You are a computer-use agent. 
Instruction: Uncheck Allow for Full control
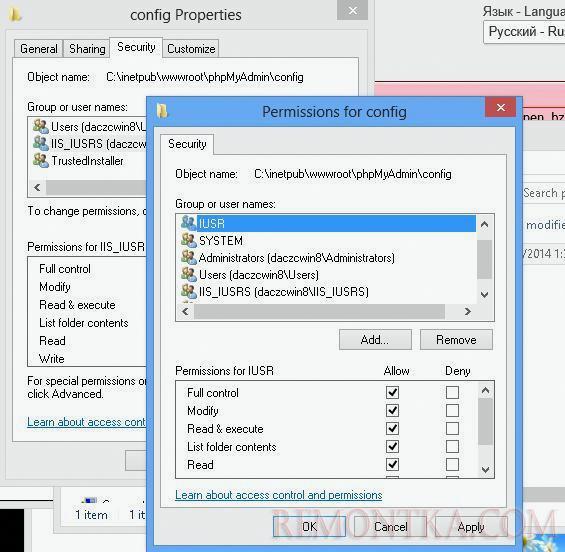click(x=392, y=392)
